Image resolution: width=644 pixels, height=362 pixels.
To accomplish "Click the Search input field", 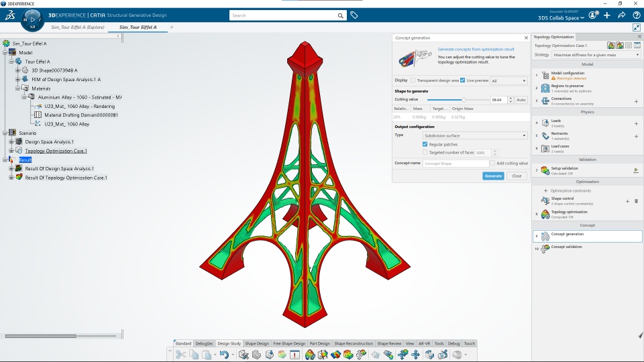I will [x=283, y=15].
